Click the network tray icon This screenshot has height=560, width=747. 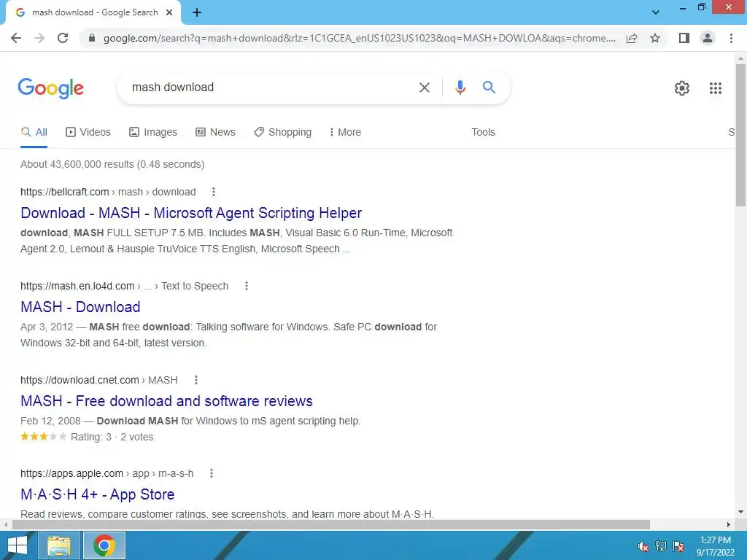pyautogui.click(x=661, y=546)
